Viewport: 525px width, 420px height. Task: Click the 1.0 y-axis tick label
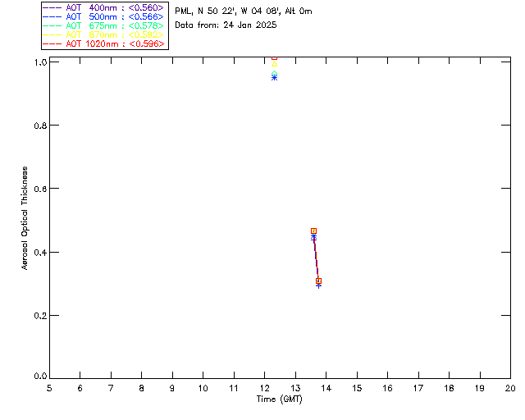[x=40, y=62]
